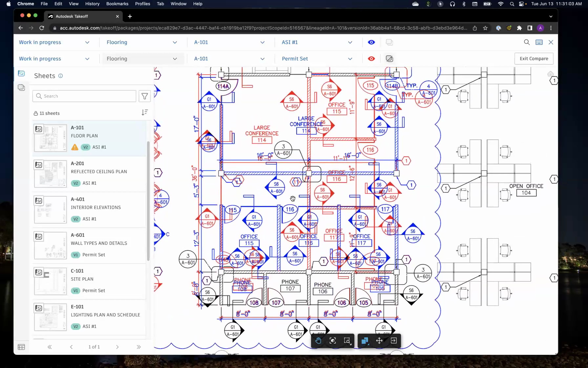Toggle blue eye visibility for ASI #1 version

coord(371,42)
